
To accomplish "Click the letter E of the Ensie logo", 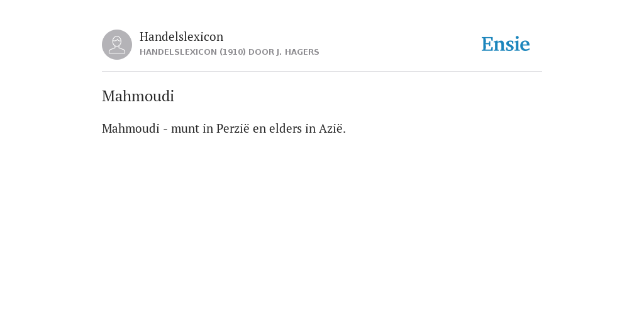I will tap(487, 45).
